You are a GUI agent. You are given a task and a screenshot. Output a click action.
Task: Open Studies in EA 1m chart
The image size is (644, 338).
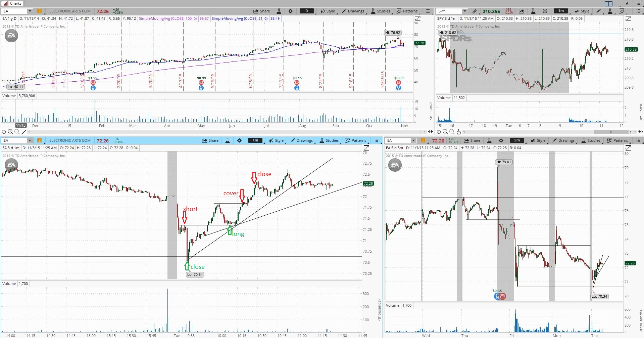tap(329, 140)
